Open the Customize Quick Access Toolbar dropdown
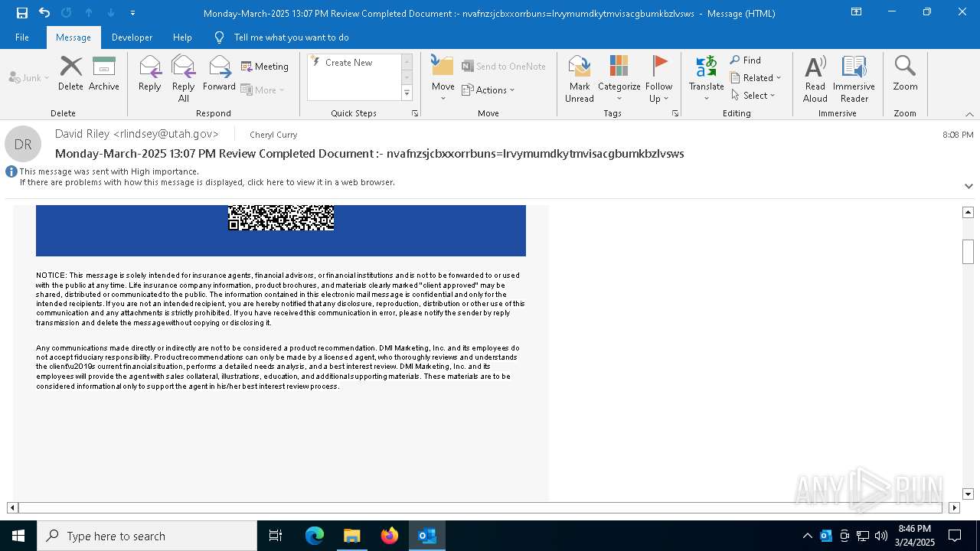This screenshot has height=551, width=980. coord(132,13)
